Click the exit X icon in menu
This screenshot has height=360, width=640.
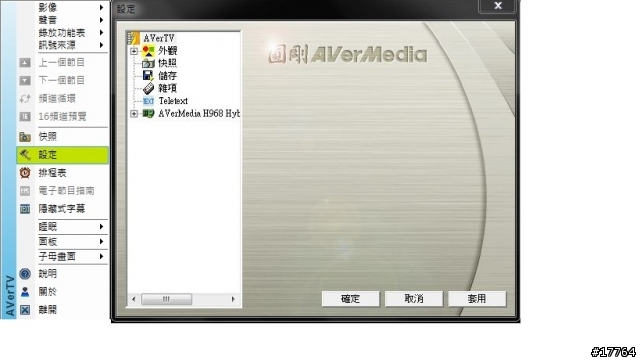click(25, 310)
